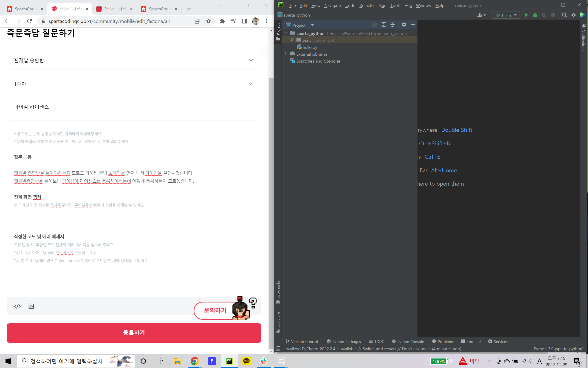
Task: Open Bookmarks side tool window
Action: pyautogui.click(x=278, y=292)
